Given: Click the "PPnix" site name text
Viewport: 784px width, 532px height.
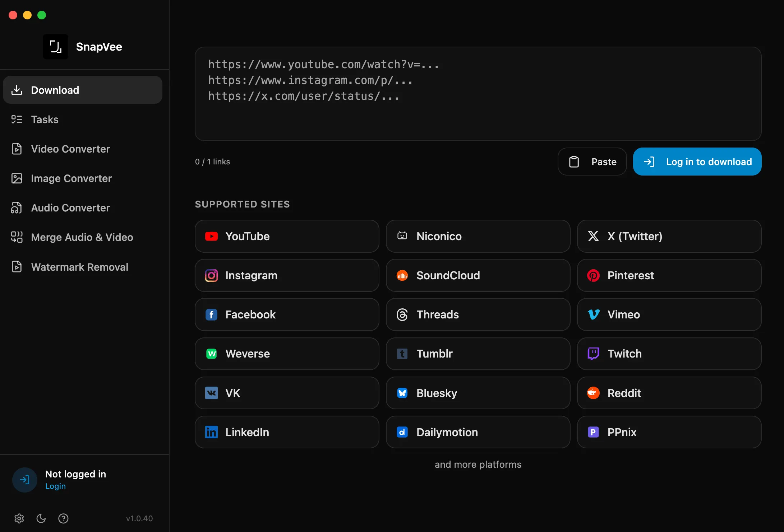Looking at the screenshot, I should (622, 432).
